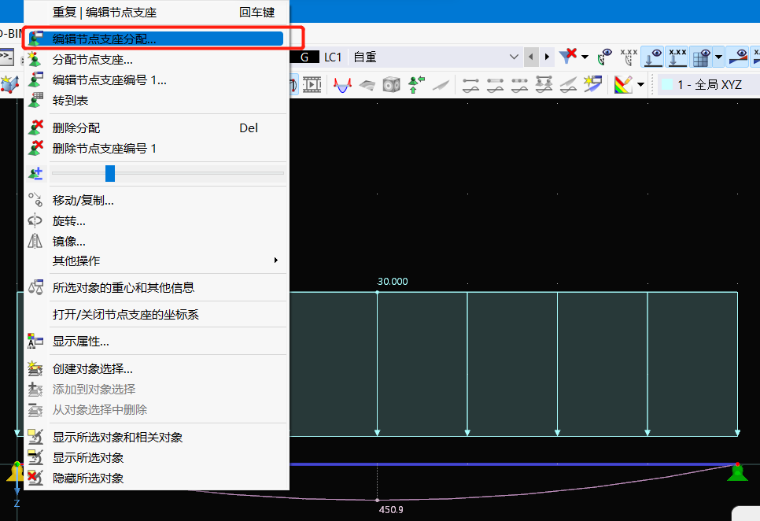Expand the 其他操作 submenu

pos(157,261)
